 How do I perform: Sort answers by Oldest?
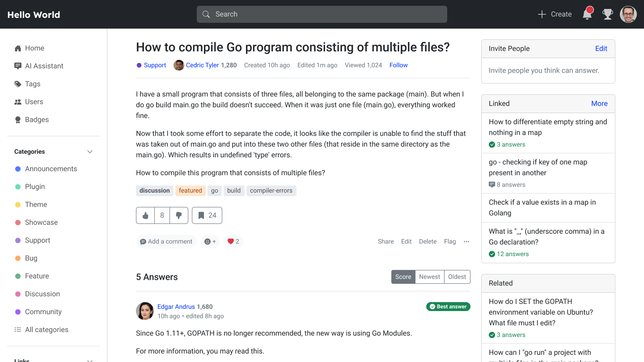click(457, 277)
